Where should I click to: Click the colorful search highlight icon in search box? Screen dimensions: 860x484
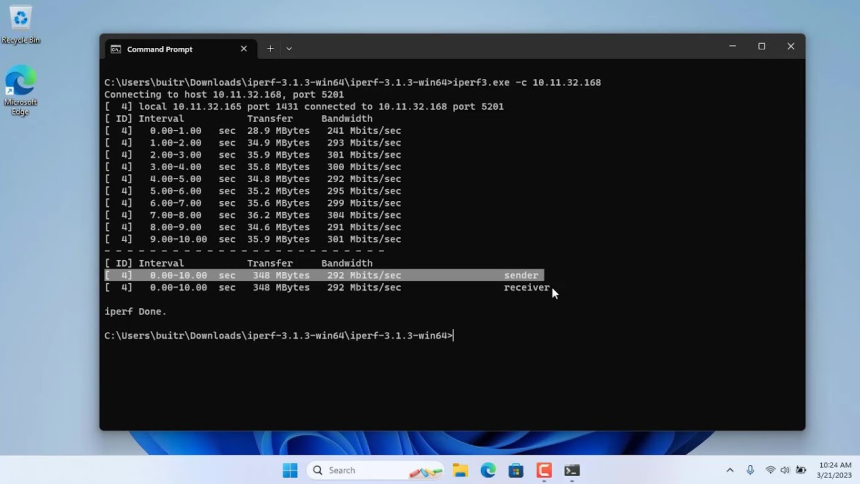point(425,471)
